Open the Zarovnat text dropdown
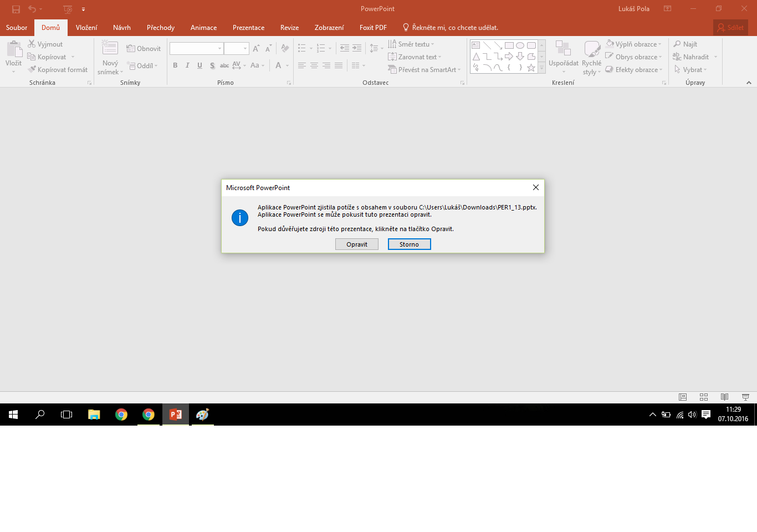This screenshot has height=532, width=757. tap(415, 57)
